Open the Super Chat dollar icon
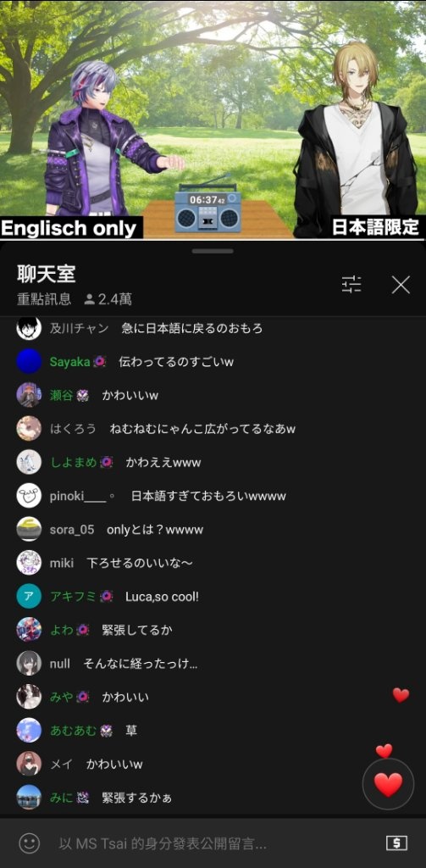This screenshot has width=426, height=868. tap(396, 843)
